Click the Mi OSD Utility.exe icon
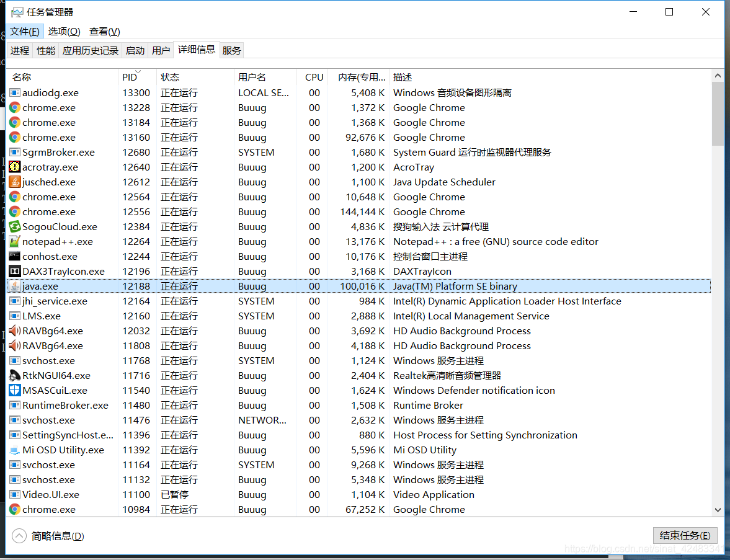The width and height of the screenshot is (730, 560). [x=15, y=450]
